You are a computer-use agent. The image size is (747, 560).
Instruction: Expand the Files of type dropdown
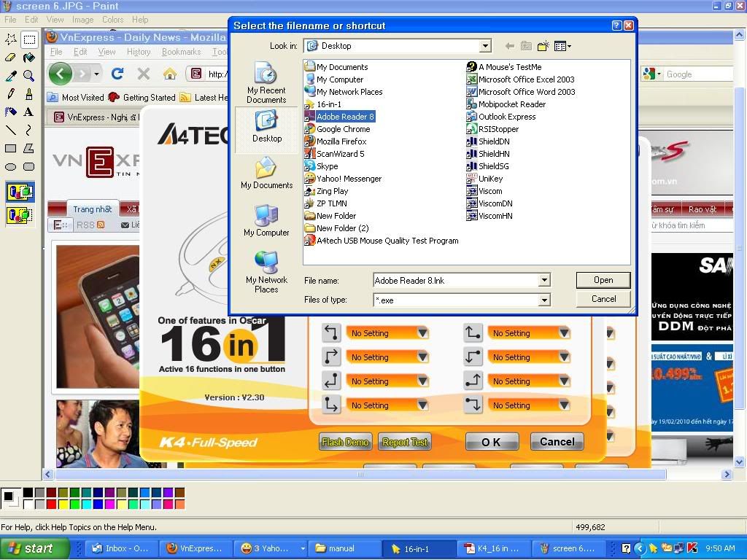(544, 300)
